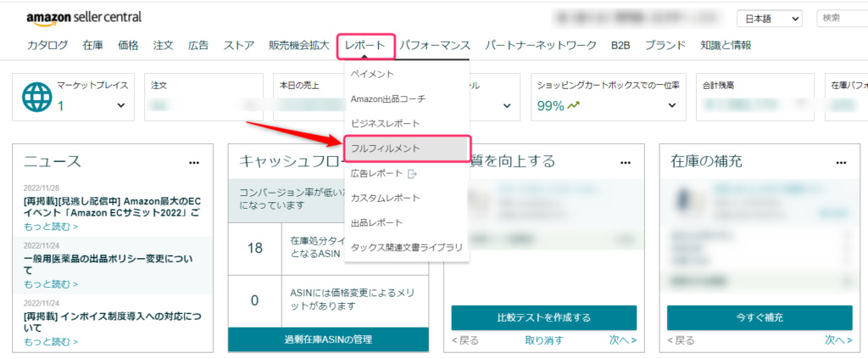Image resolution: width=868 pixels, height=359 pixels.
Task: Expand the マーケットプレイス card chevron
Action: 121,105
